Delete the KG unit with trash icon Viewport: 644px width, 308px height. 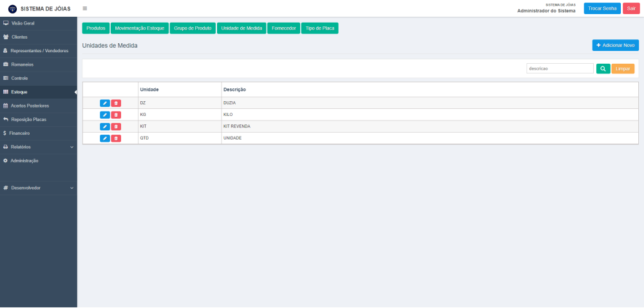point(116,115)
